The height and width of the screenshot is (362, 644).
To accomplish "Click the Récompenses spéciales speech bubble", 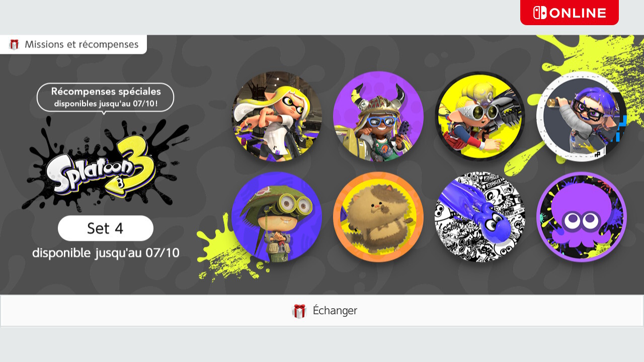I will coord(105,98).
